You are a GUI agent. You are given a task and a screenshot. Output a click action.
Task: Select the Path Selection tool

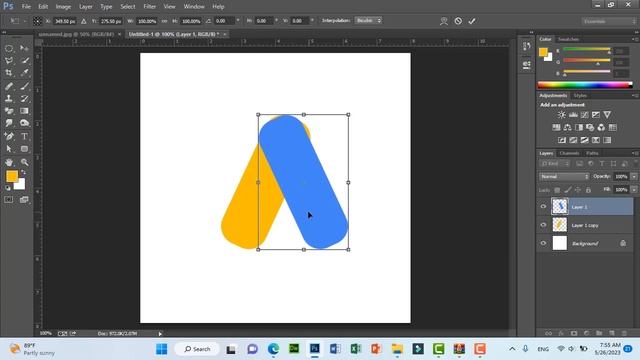[9, 149]
